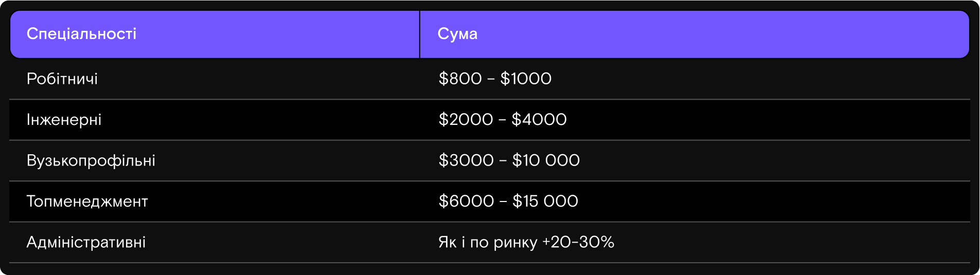Click the $10 000 upper amount

546,160
